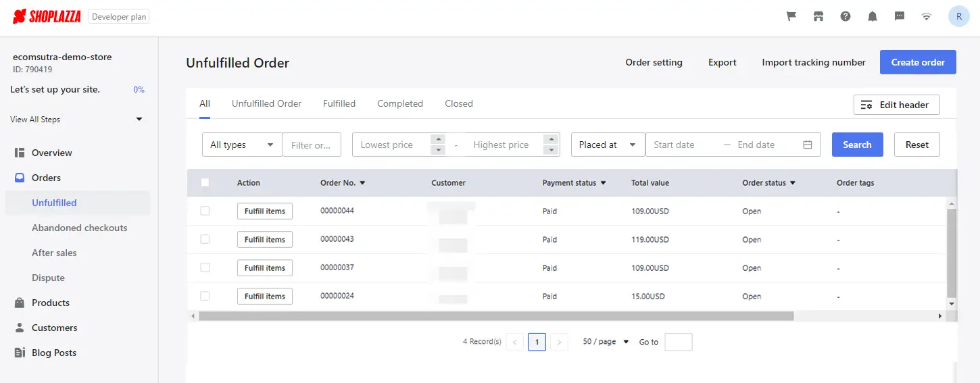This screenshot has height=383, width=980.
Task: Fulfill items for order 00000024
Action: (x=265, y=297)
